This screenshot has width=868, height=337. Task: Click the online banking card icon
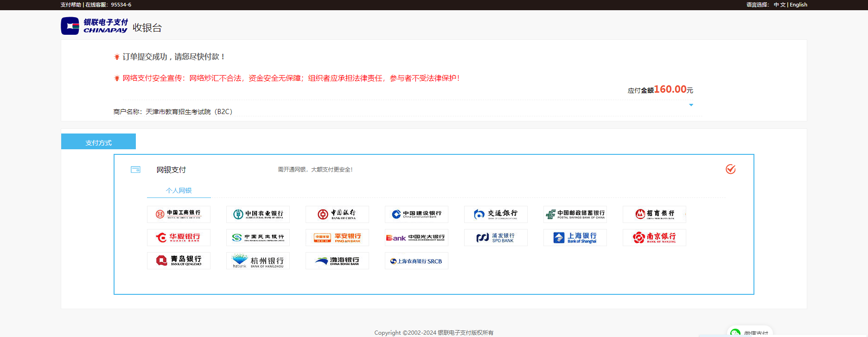(135, 170)
